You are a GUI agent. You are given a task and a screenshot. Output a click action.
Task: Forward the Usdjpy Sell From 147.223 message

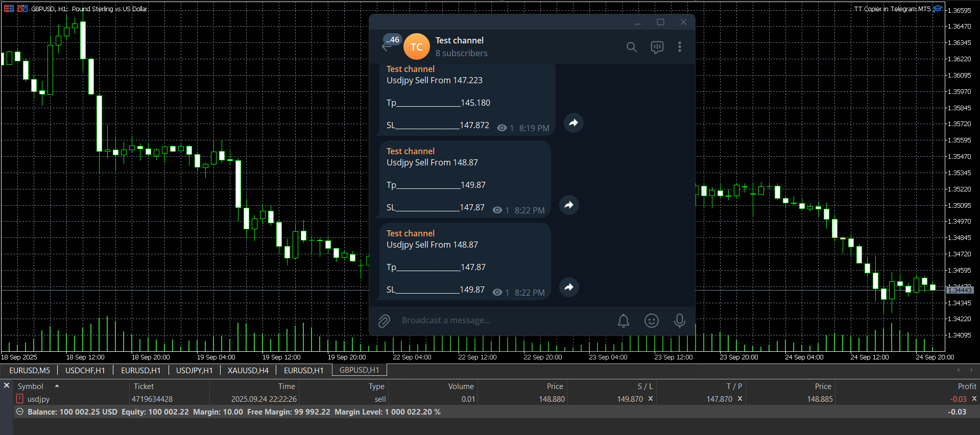click(573, 123)
